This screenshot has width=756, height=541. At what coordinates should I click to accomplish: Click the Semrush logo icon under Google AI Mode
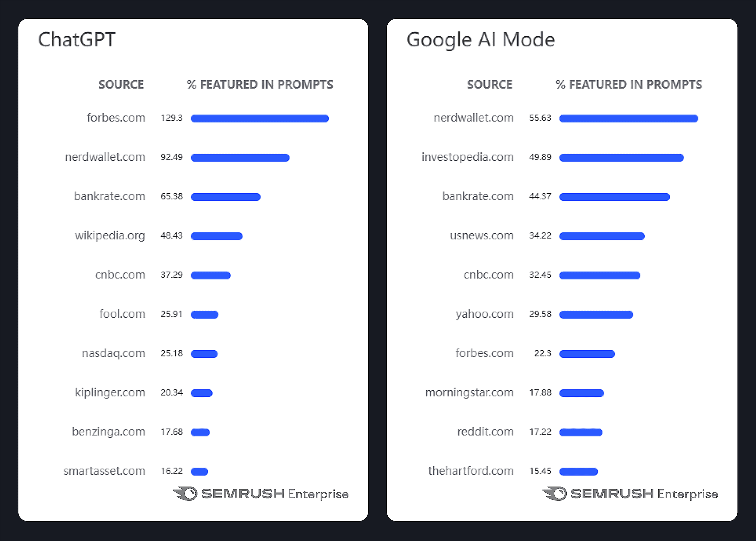[555, 493]
